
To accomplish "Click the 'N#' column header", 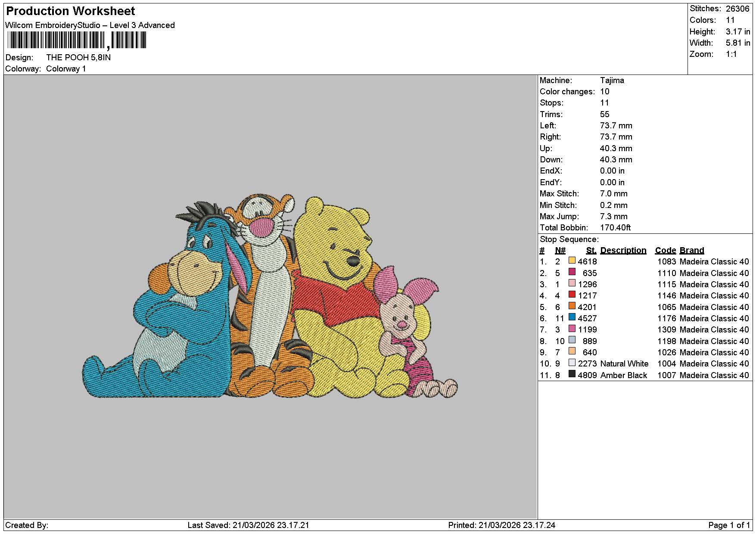I will [x=560, y=251].
